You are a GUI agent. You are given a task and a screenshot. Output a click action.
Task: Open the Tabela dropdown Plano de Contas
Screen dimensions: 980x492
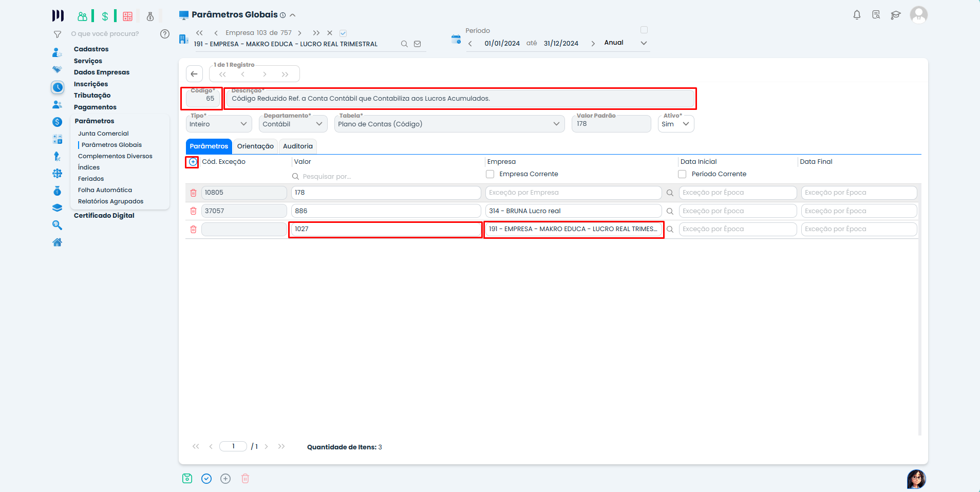pyautogui.click(x=449, y=124)
